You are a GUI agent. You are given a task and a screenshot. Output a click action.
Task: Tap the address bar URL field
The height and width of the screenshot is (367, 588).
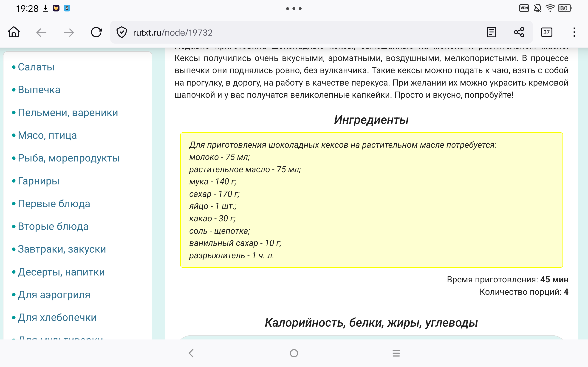[267, 32]
